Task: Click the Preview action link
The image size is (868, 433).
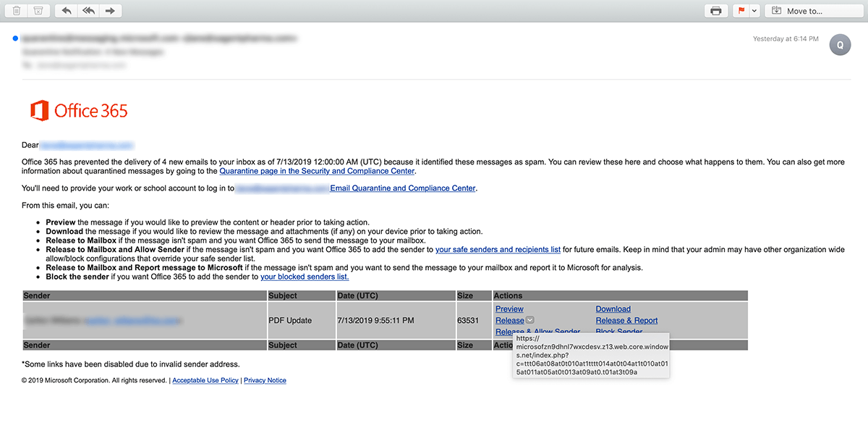Action: coord(509,309)
